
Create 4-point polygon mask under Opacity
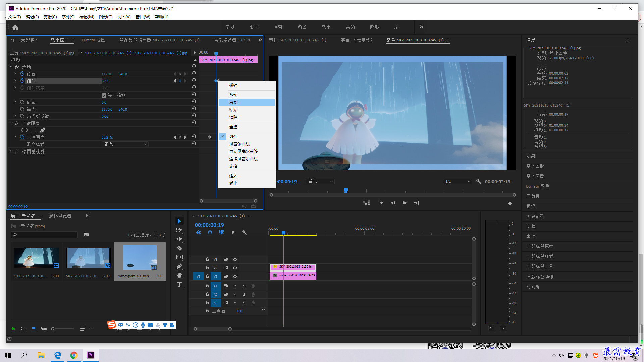34,130
